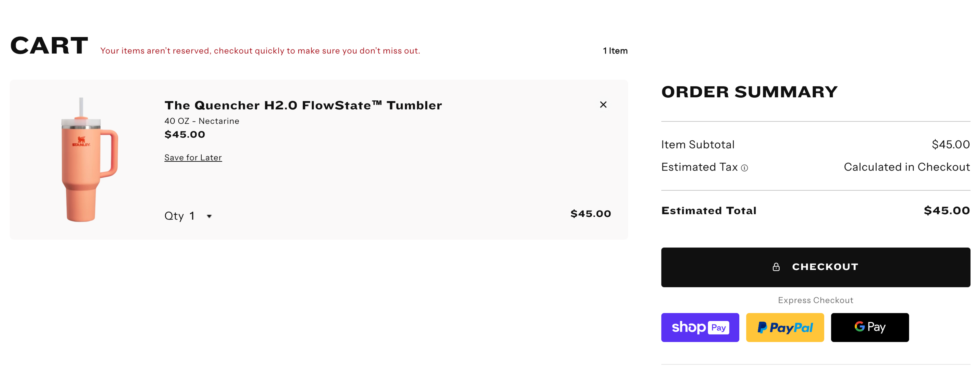This screenshot has height=366, width=980.
Task: Choose Google Pay for express checkout
Action: click(870, 327)
